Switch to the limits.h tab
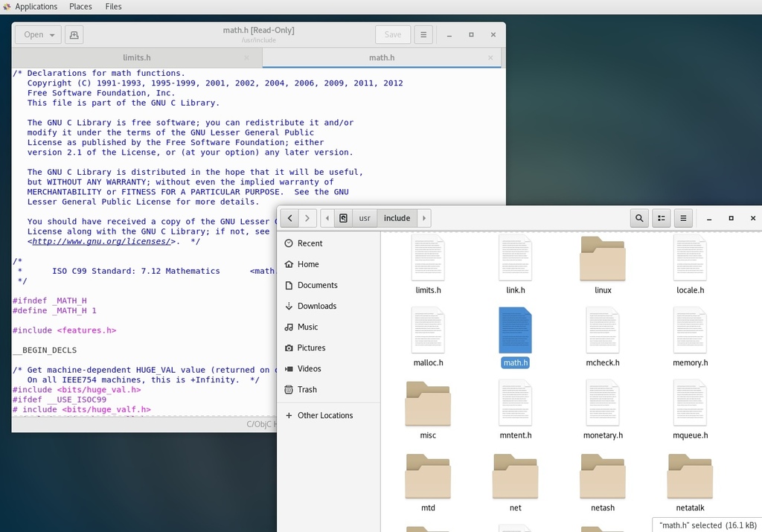Screen dimensions: 762x532 point(137,57)
